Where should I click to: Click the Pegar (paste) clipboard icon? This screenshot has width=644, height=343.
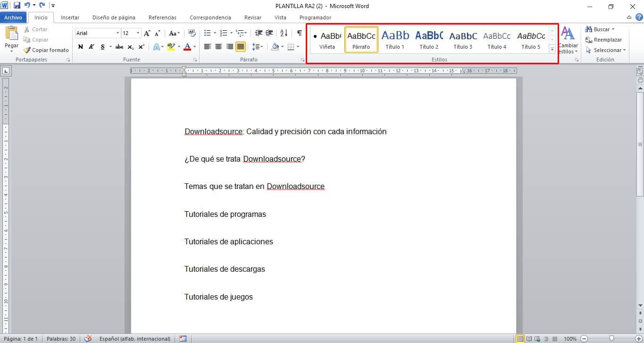(11, 34)
